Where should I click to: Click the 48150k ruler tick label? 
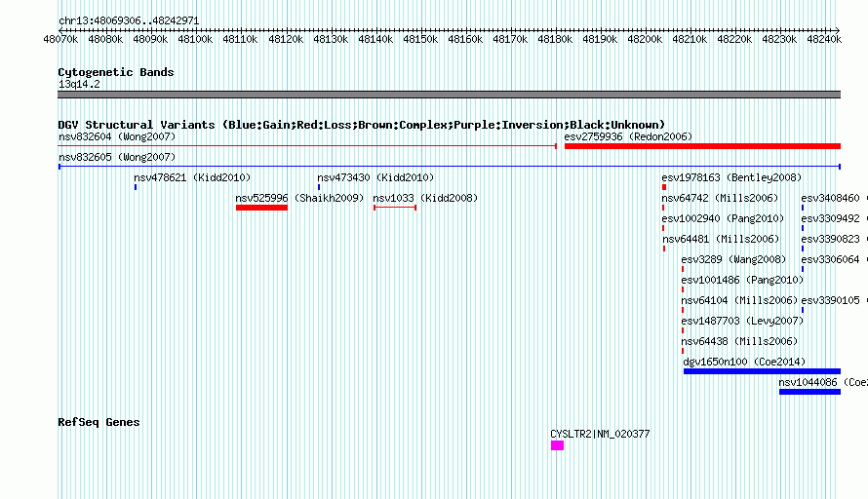pyautogui.click(x=420, y=39)
